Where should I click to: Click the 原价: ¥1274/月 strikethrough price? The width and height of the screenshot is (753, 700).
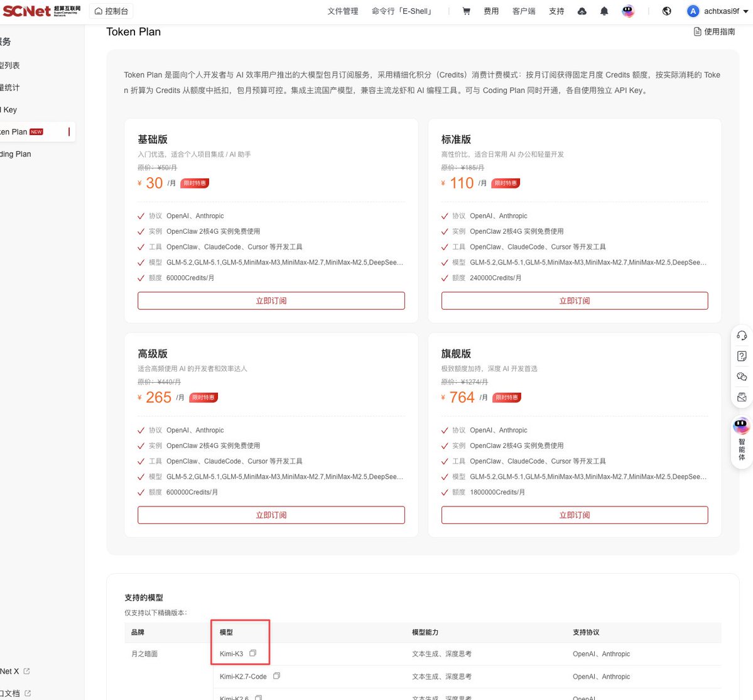tap(464, 382)
